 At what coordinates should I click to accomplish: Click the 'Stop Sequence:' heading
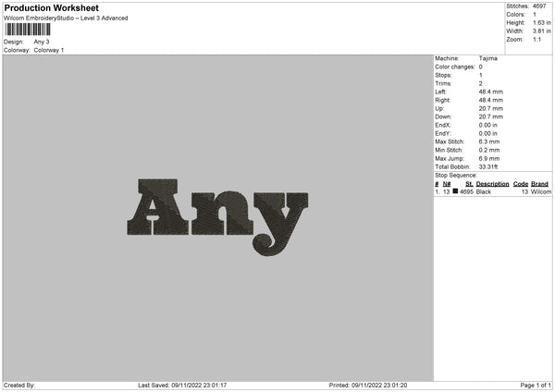point(456,176)
